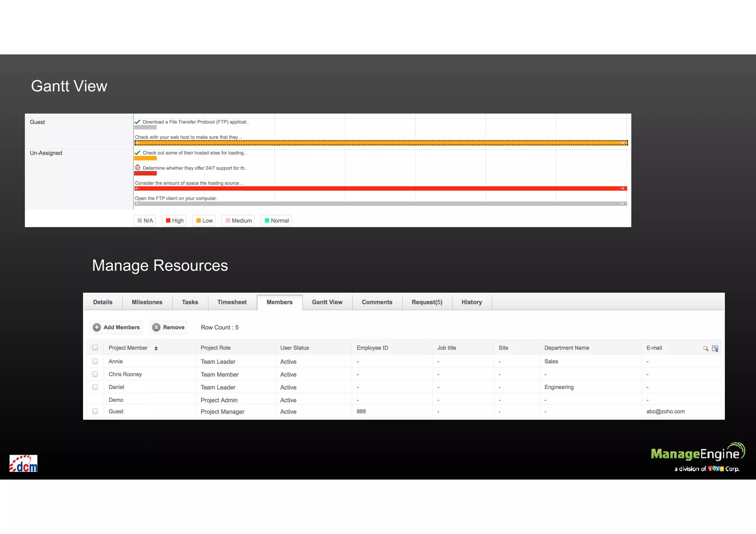Screen dimensions: 756x534
Task: Switch to the Milestones tab
Action: 147,302
